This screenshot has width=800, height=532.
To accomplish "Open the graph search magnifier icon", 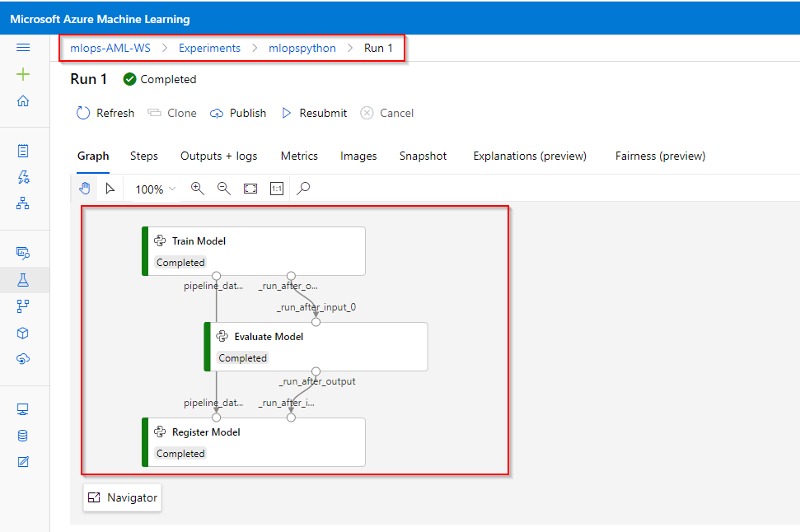I will 302,189.
